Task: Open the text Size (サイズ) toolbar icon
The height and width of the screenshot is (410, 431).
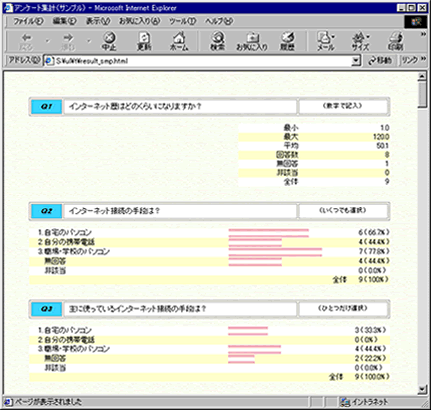Action: (360, 41)
